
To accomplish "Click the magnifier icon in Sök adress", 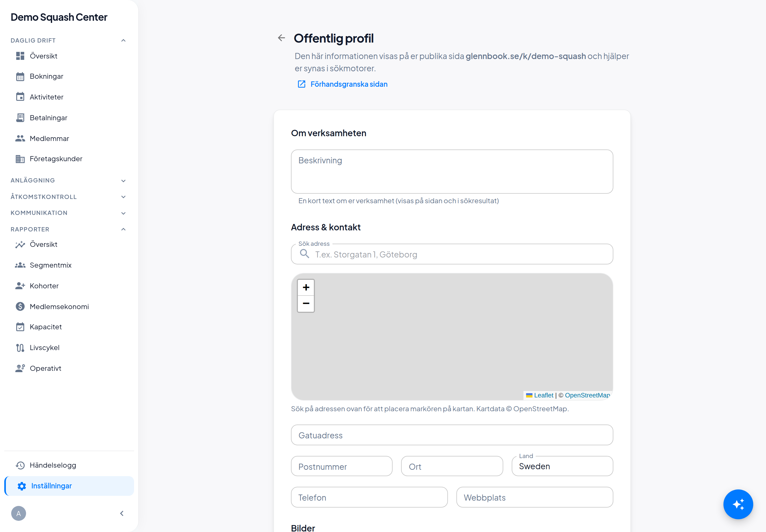I will tap(304, 254).
